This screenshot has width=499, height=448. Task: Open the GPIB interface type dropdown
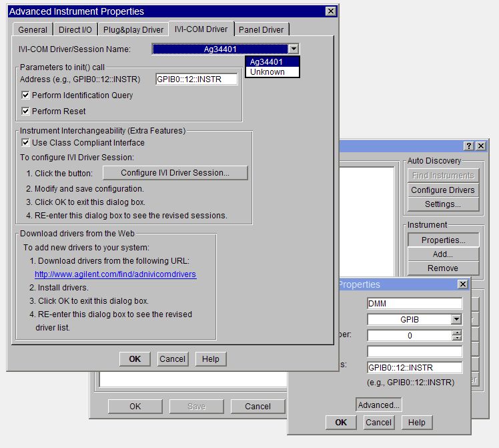pyautogui.click(x=456, y=320)
